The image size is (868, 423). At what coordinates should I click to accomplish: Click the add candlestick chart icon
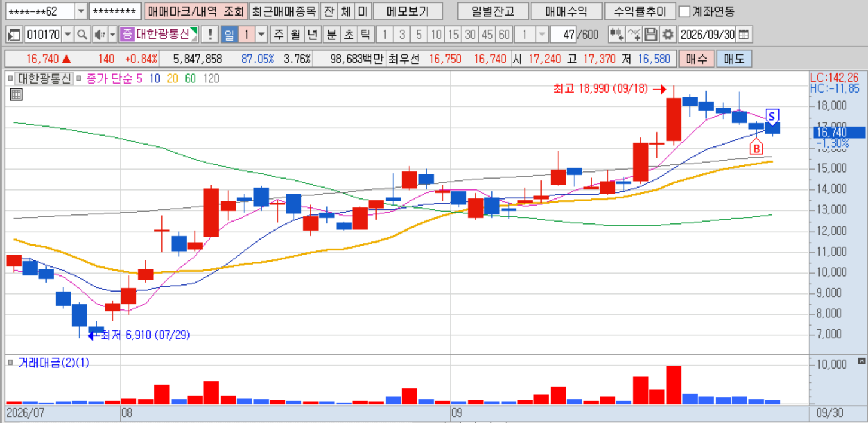pyautogui.click(x=616, y=35)
